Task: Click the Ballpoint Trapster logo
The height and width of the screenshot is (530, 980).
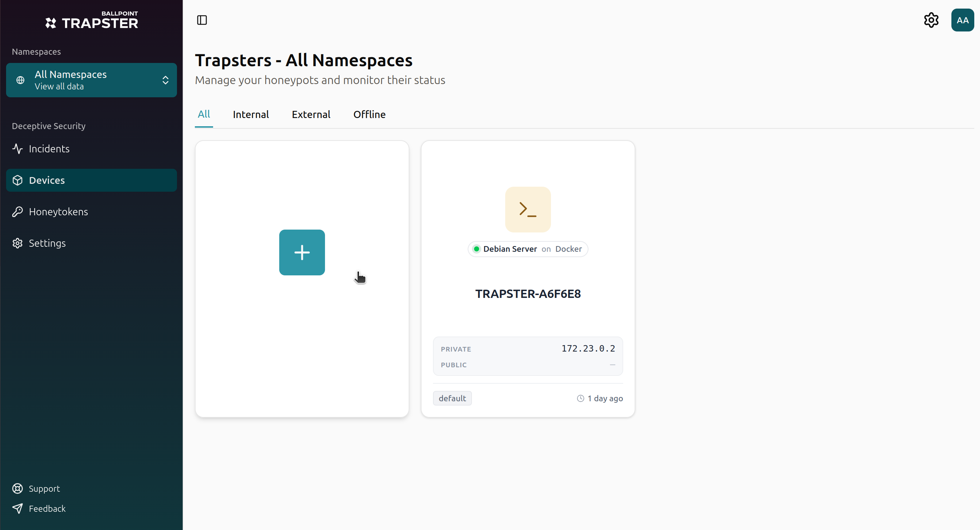Action: coord(92,20)
